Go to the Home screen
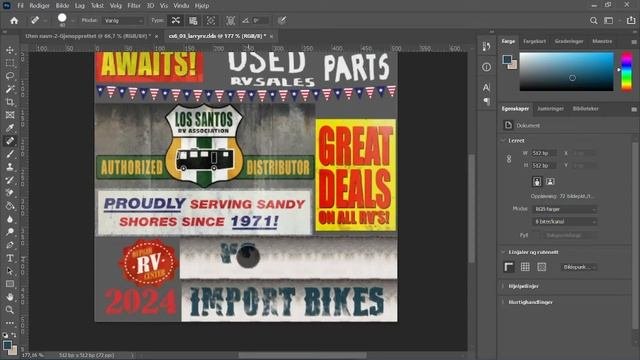The image size is (640, 360). coord(14,20)
